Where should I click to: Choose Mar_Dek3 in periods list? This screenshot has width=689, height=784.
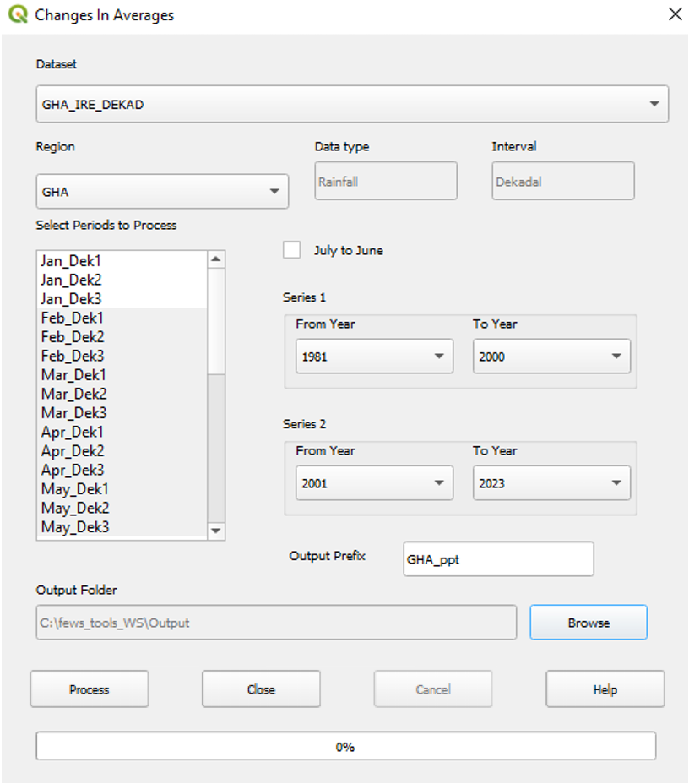click(73, 413)
